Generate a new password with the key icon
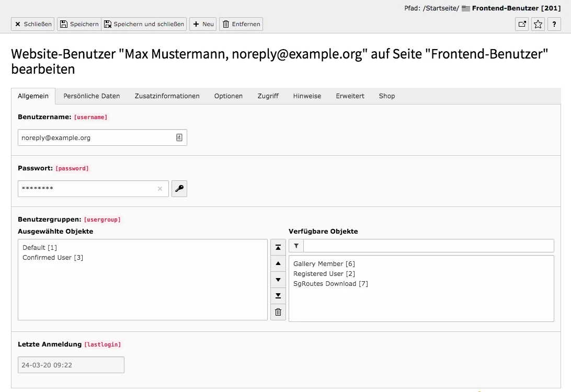The image size is (571, 392). coord(179,189)
